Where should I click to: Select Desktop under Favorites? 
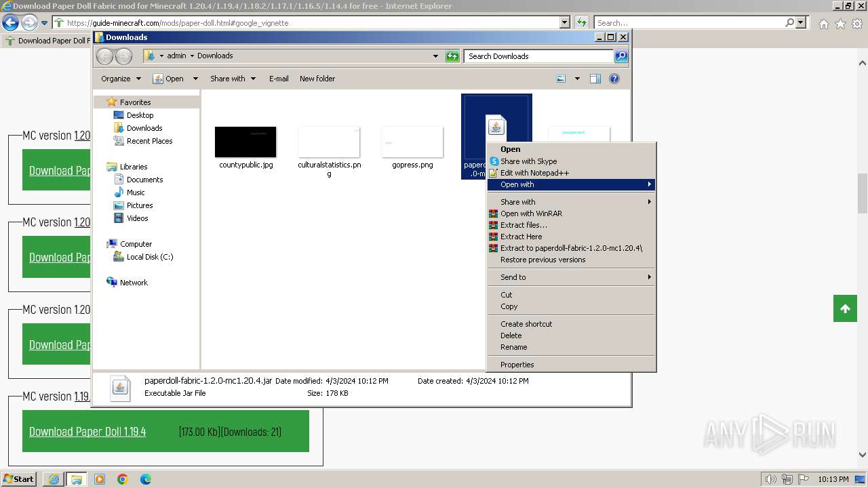[x=140, y=115]
